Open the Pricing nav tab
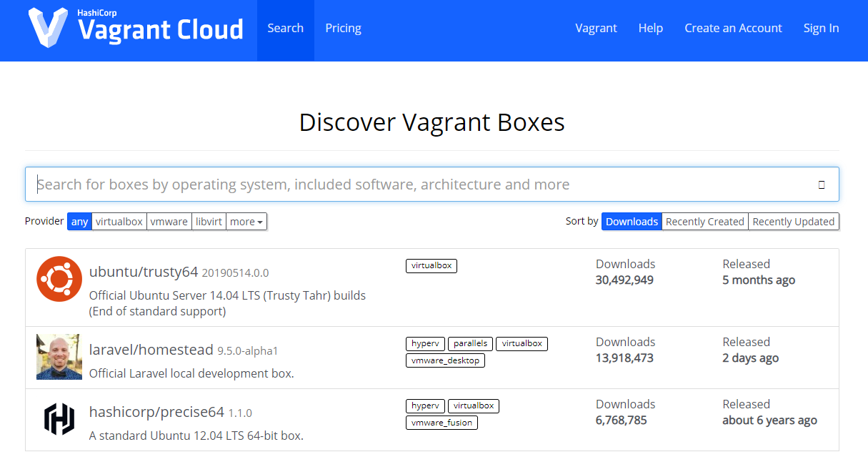The height and width of the screenshot is (472, 868). tap(343, 29)
